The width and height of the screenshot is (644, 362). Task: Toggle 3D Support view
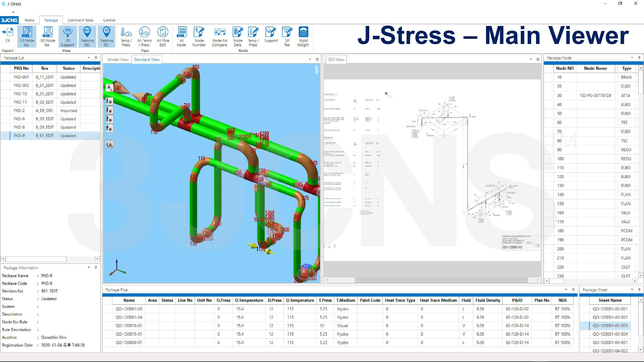click(x=67, y=36)
